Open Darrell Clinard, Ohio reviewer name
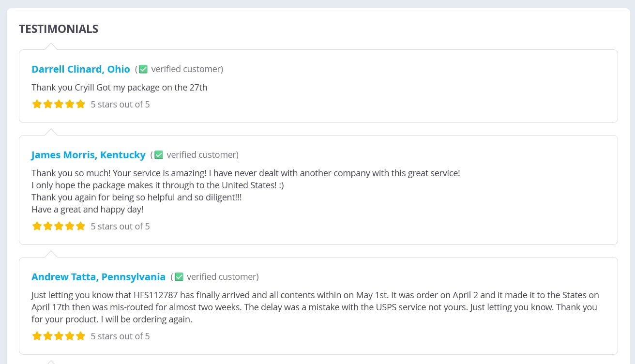This screenshot has width=635, height=364. pyautogui.click(x=81, y=69)
